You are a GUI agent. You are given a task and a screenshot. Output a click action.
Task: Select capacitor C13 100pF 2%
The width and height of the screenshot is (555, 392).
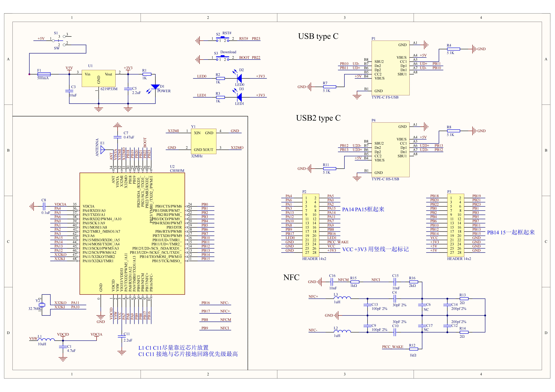(x=367, y=305)
